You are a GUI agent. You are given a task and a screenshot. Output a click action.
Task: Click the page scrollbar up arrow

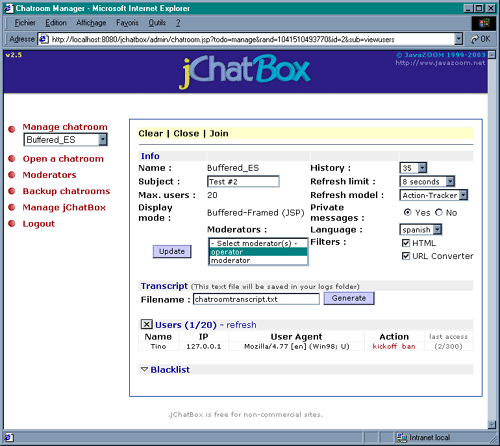coord(492,54)
